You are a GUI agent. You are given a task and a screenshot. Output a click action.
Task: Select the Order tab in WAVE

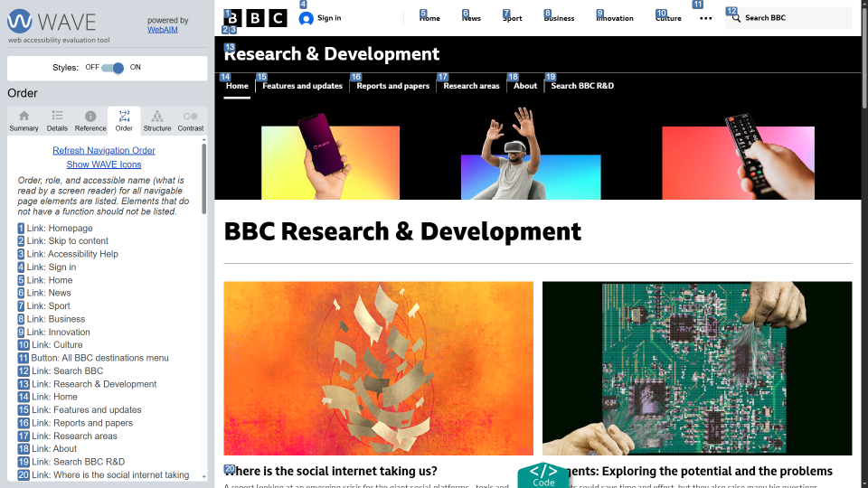click(x=124, y=120)
